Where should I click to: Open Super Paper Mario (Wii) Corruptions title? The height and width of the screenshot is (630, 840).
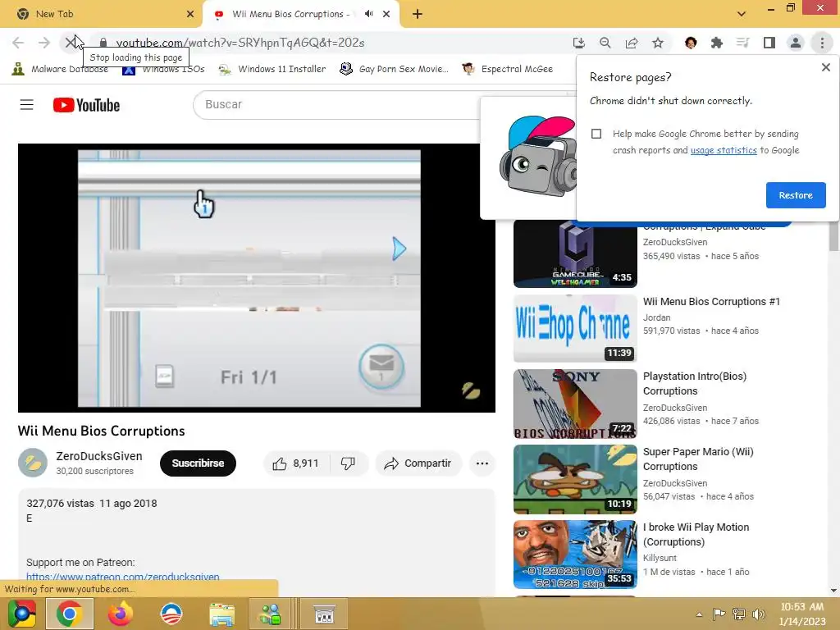pos(698,459)
